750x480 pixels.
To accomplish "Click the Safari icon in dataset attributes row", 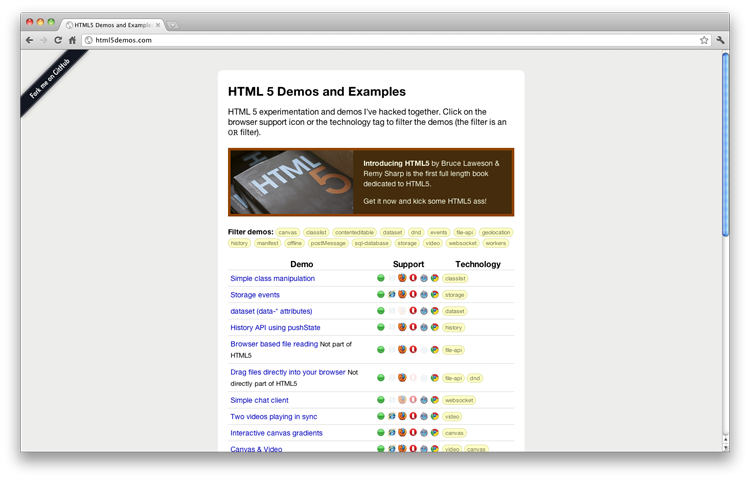I will (424, 311).
